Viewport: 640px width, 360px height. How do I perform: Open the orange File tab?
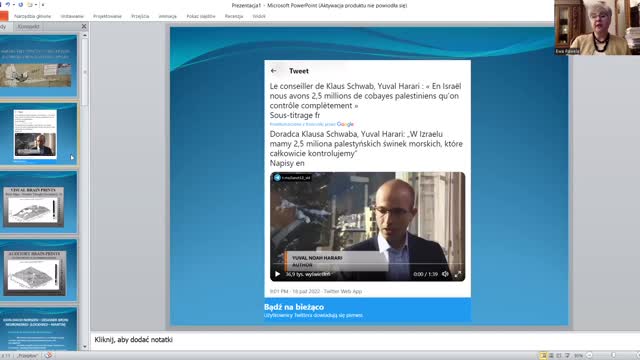click(4, 16)
